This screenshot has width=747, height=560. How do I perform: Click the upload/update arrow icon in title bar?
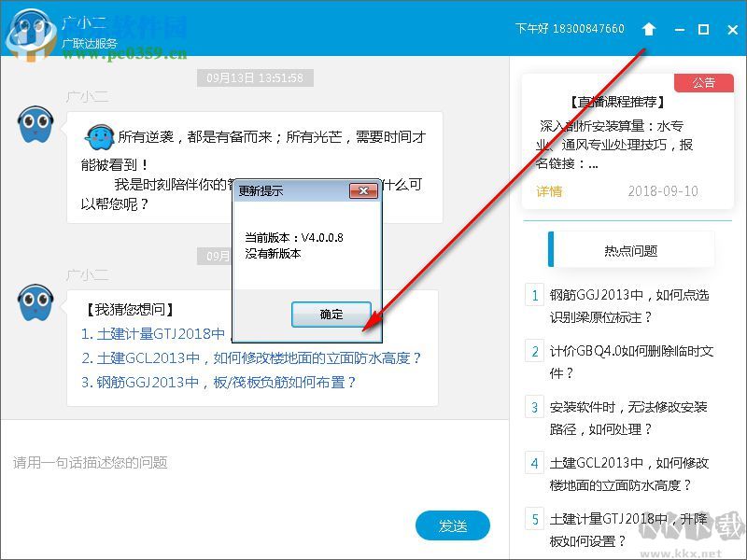pos(648,29)
